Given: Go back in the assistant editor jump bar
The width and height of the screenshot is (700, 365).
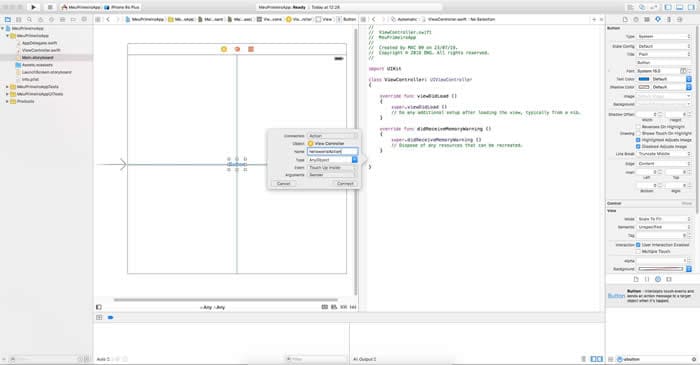Looking at the screenshot, I should coord(374,20).
